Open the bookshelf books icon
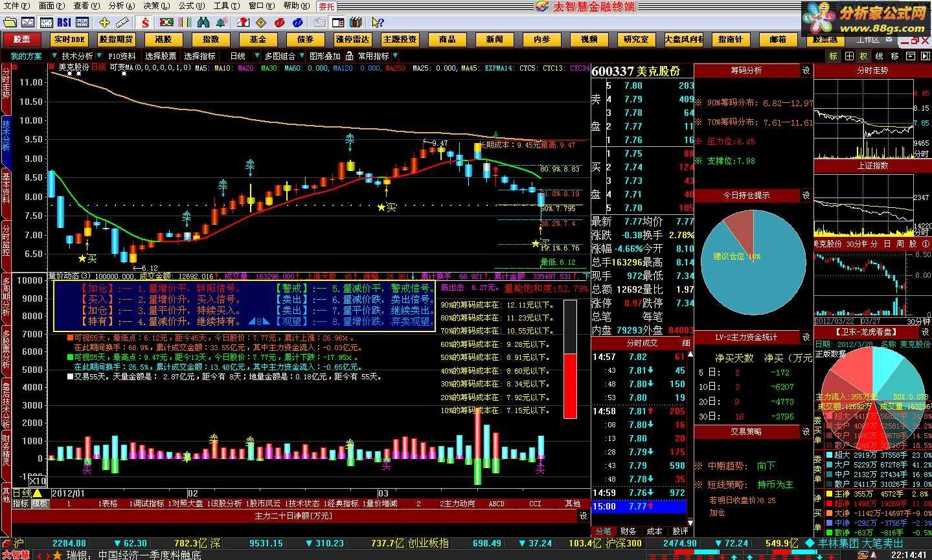The width and height of the screenshot is (932, 560). (355, 23)
